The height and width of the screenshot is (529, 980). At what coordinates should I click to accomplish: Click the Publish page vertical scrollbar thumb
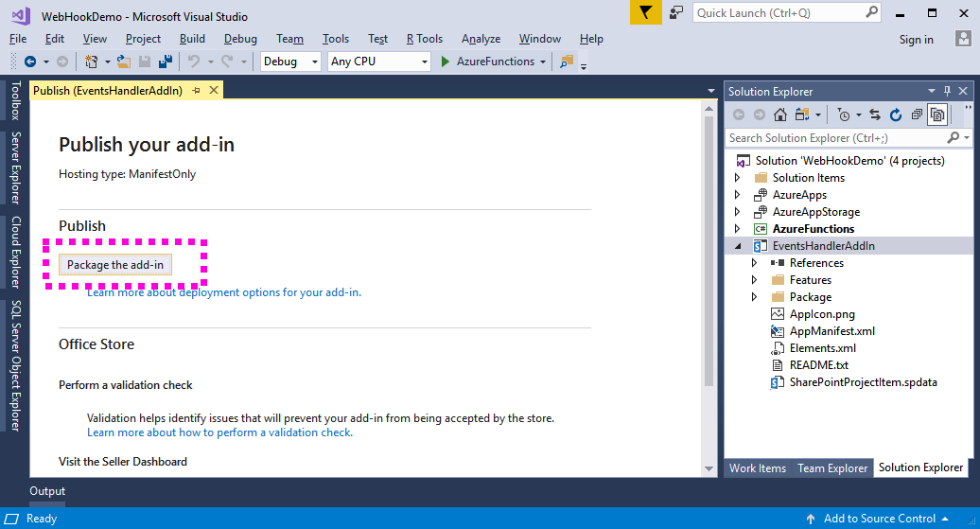click(x=709, y=250)
